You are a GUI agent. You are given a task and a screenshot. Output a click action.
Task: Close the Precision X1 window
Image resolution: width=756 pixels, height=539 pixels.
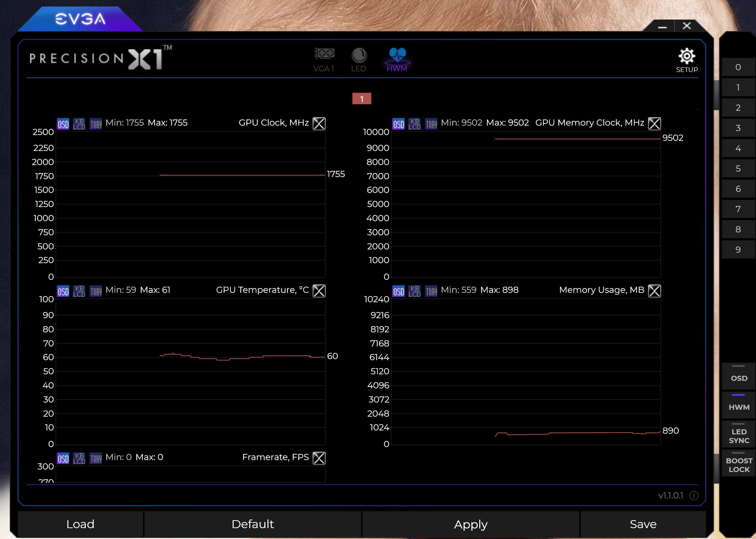coord(686,26)
